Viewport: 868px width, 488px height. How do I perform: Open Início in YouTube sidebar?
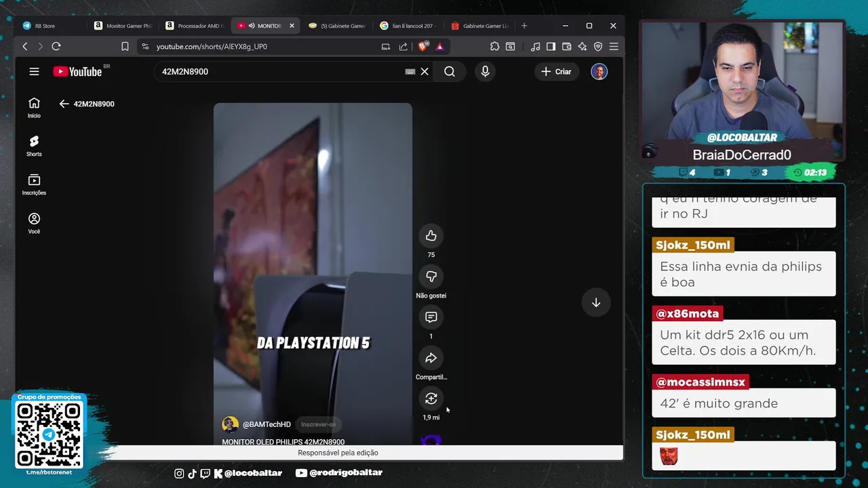point(34,108)
